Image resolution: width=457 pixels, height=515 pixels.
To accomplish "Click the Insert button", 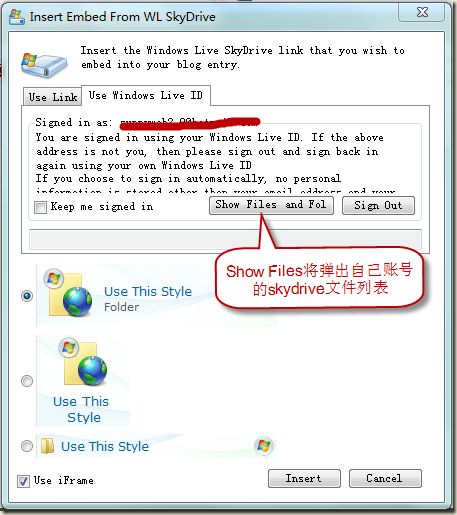I will coord(304,478).
